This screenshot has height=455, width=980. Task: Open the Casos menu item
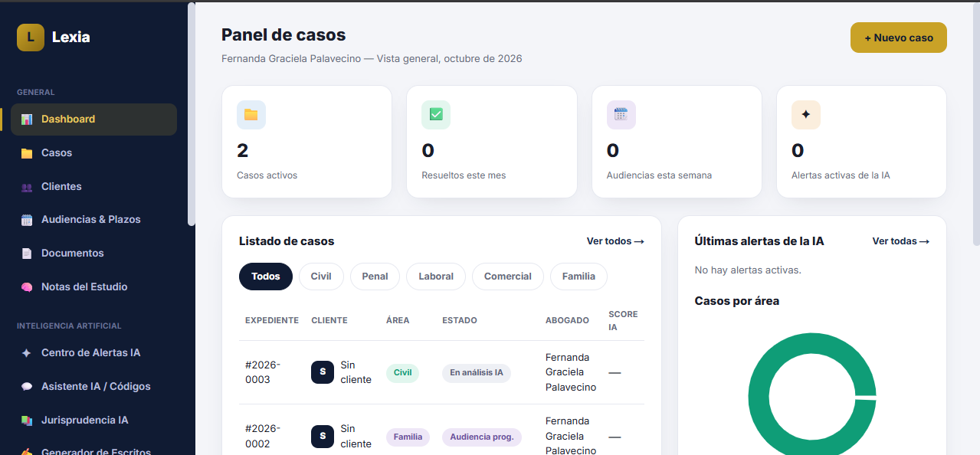(x=93, y=153)
